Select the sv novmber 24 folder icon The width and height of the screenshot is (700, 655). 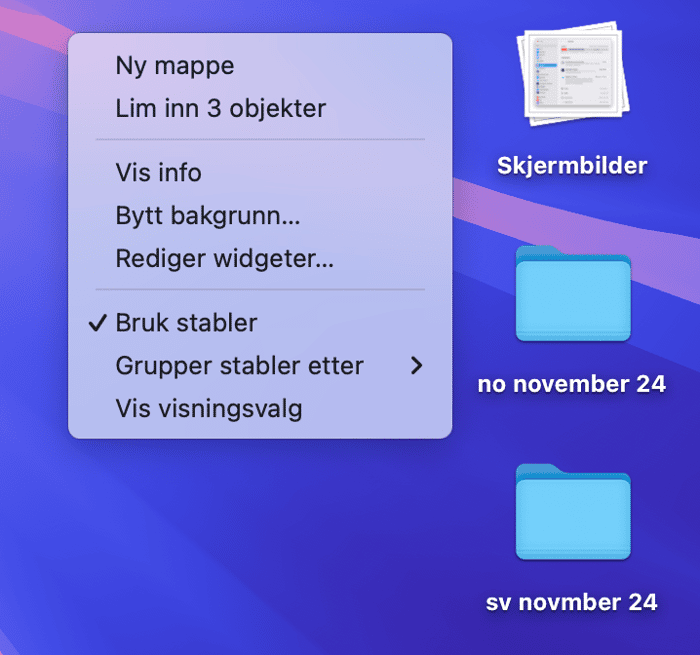(573, 512)
